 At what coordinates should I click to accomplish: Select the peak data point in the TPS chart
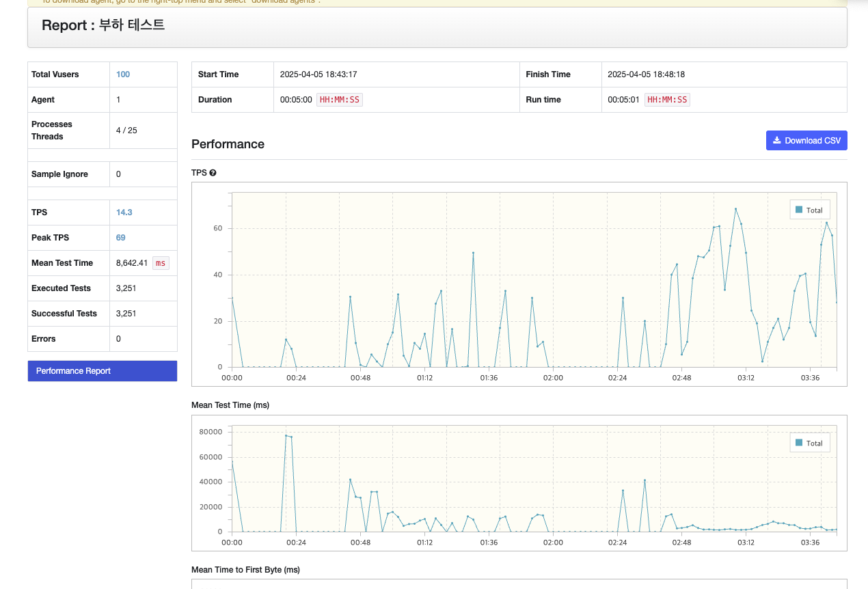735,209
